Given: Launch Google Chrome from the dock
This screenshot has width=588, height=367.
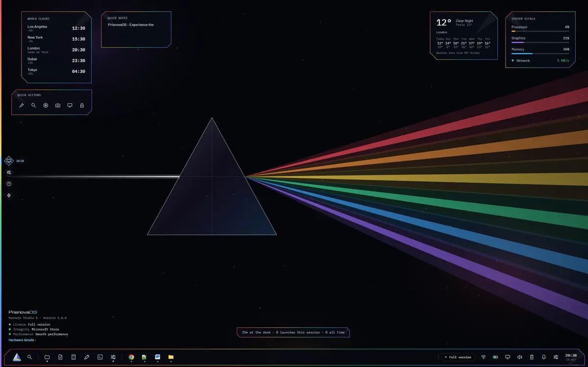Looking at the screenshot, I should tap(131, 357).
